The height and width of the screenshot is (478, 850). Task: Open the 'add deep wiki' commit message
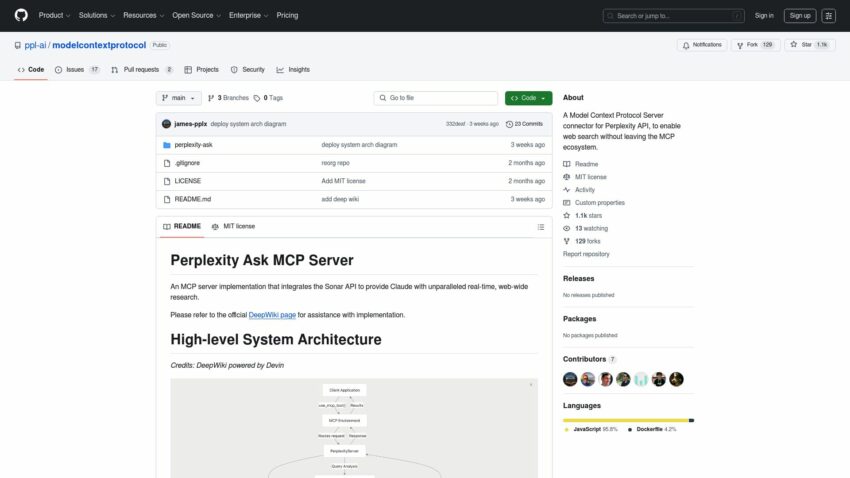340,199
